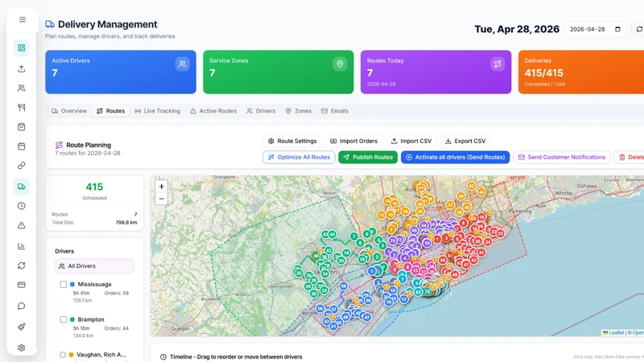Zoom out on the map
Screen dimensions: 644x362
pos(162,199)
